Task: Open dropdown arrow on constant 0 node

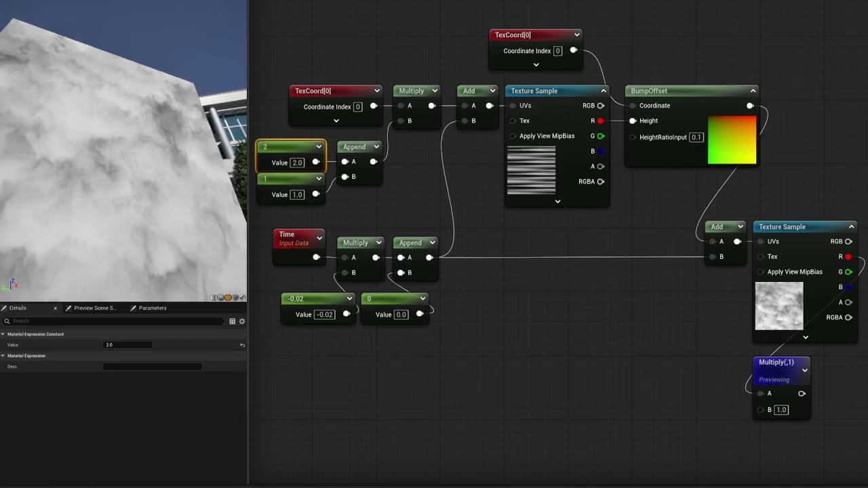Action: pyautogui.click(x=422, y=298)
